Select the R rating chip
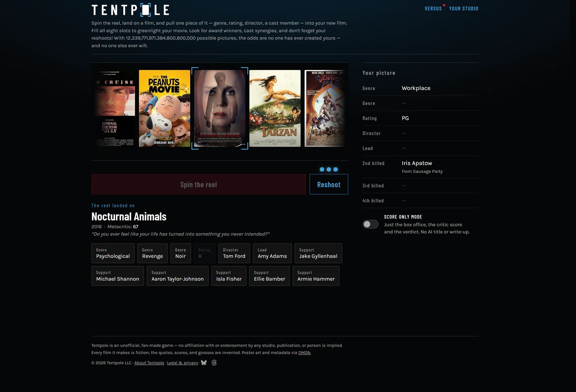Viewport: 576px width, 392px height. (204, 253)
